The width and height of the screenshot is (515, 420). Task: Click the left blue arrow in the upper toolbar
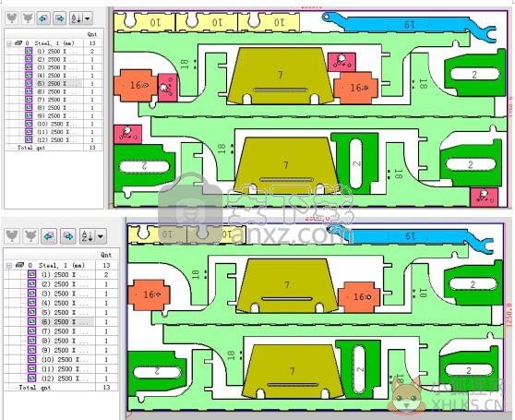coord(43,18)
